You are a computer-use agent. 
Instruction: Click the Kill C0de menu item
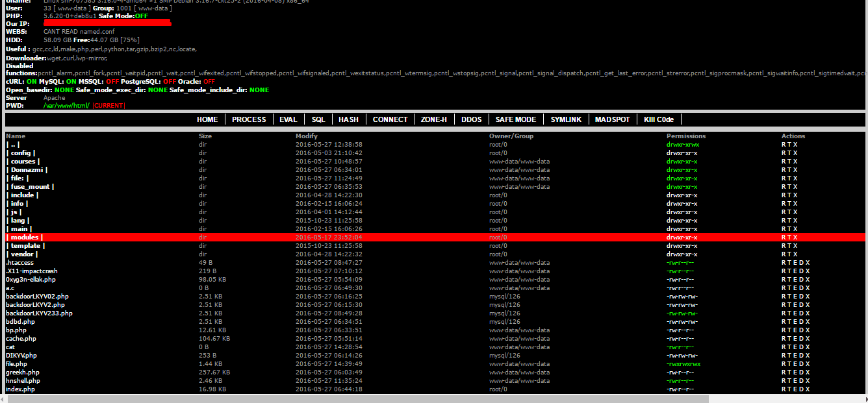point(659,119)
